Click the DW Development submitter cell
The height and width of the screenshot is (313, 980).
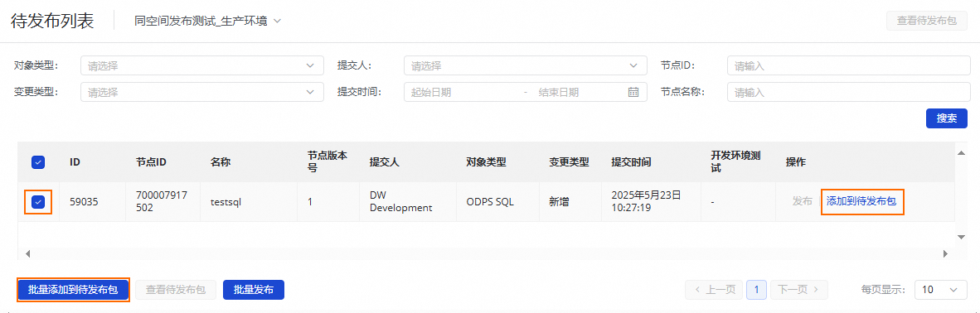(401, 202)
